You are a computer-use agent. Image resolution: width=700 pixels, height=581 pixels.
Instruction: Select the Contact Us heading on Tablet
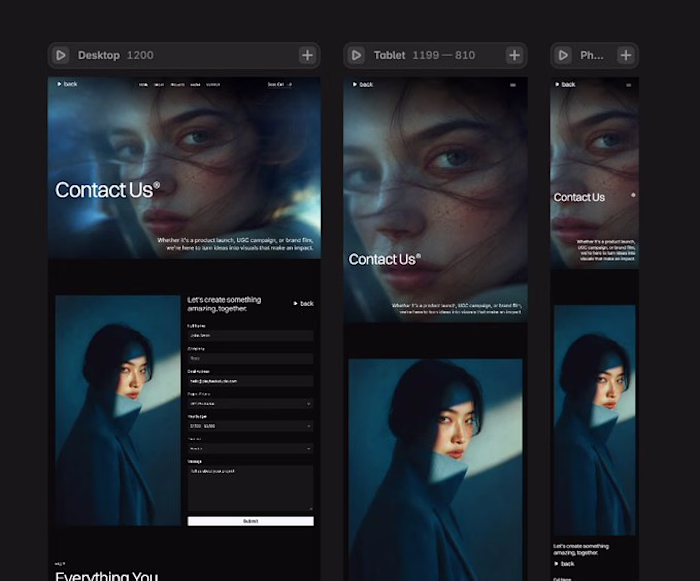pos(384,259)
